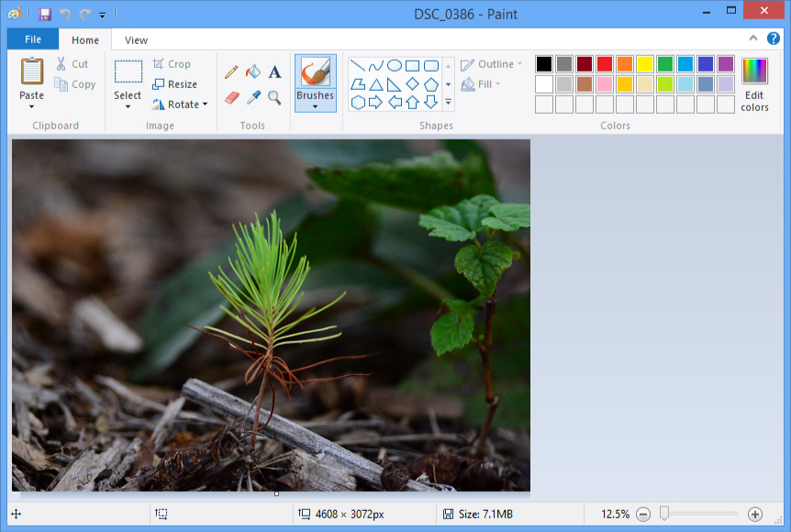This screenshot has width=791, height=532.
Task: Switch to the View tab
Action: coord(135,39)
